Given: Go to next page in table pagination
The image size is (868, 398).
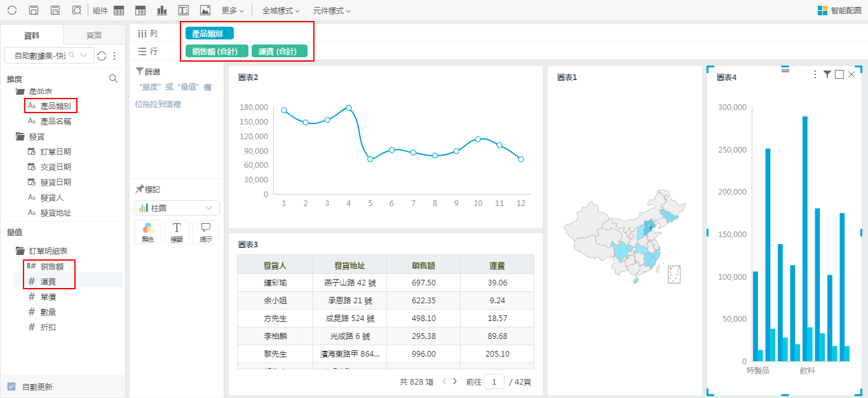Looking at the screenshot, I should [454, 381].
